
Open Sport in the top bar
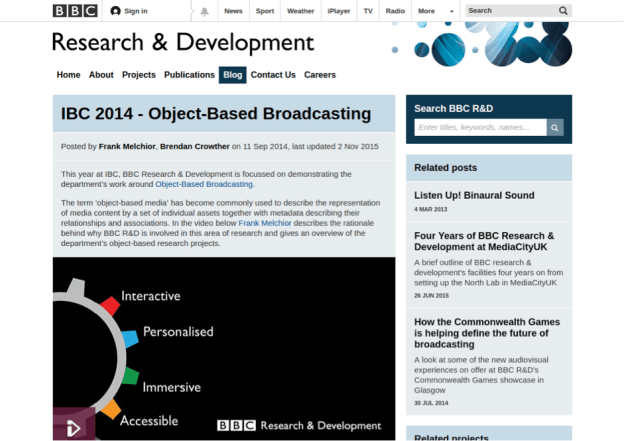pyautogui.click(x=265, y=11)
